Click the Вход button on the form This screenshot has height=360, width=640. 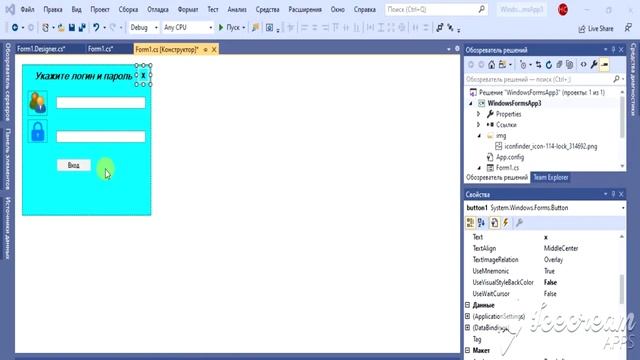(73, 165)
